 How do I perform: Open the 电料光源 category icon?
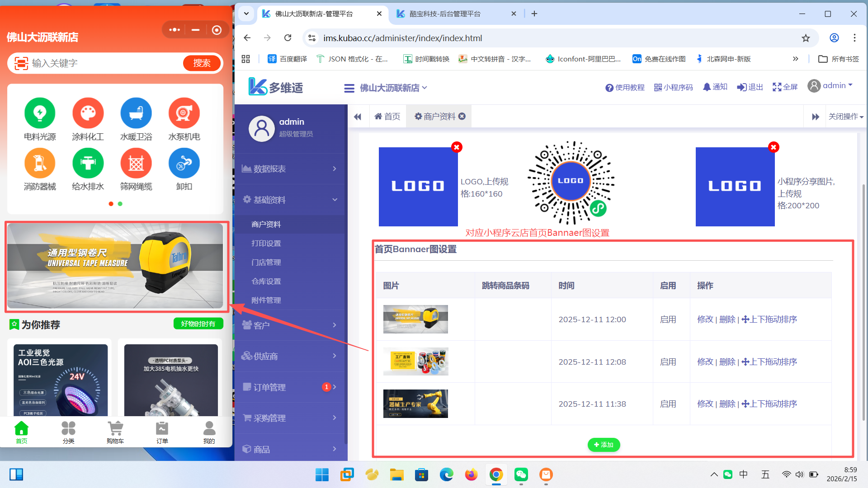[40, 113]
